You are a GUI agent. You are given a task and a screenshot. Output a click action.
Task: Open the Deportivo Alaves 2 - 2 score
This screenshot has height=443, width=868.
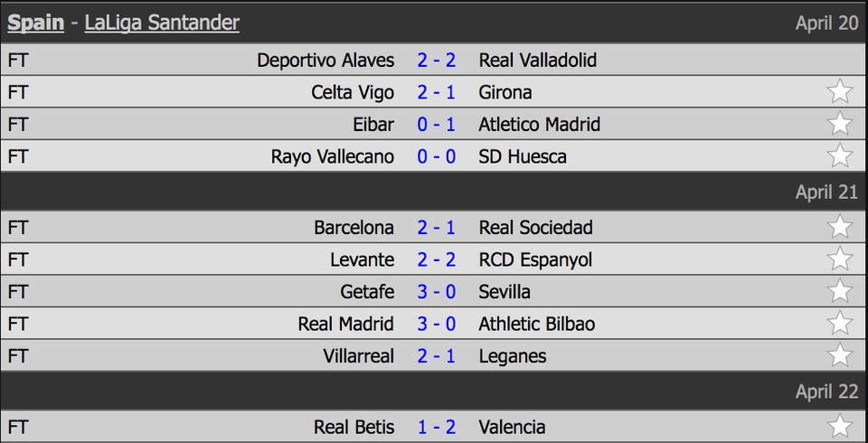(x=437, y=61)
